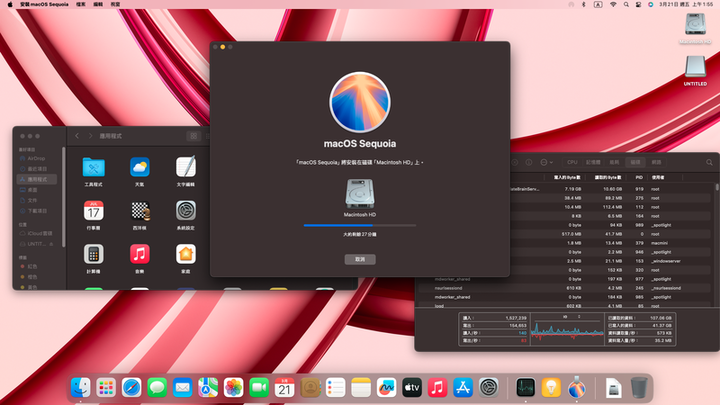The height and width of the screenshot is (405, 720).
Task: Open System Settings in Finder window
Action: coord(186,211)
